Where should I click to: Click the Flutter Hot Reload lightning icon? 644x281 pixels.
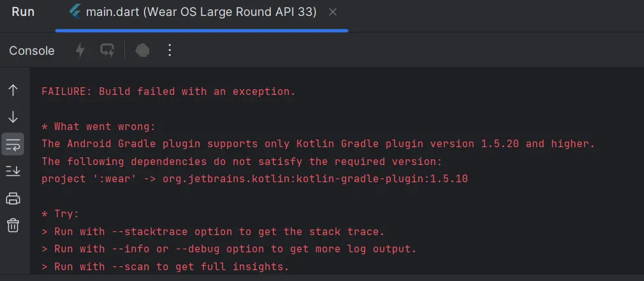click(x=80, y=50)
